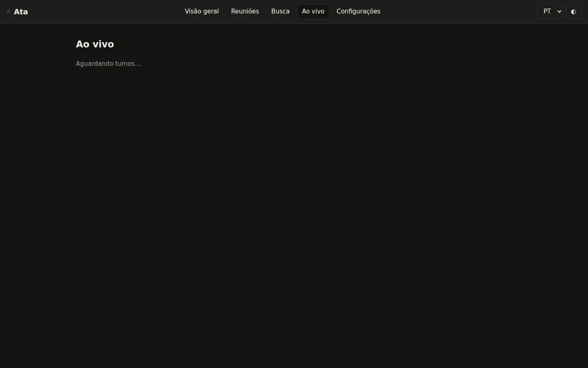Expand the language selector chevron arrow
This screenshot has width=588, height=368.
click(x=559, y=12)
